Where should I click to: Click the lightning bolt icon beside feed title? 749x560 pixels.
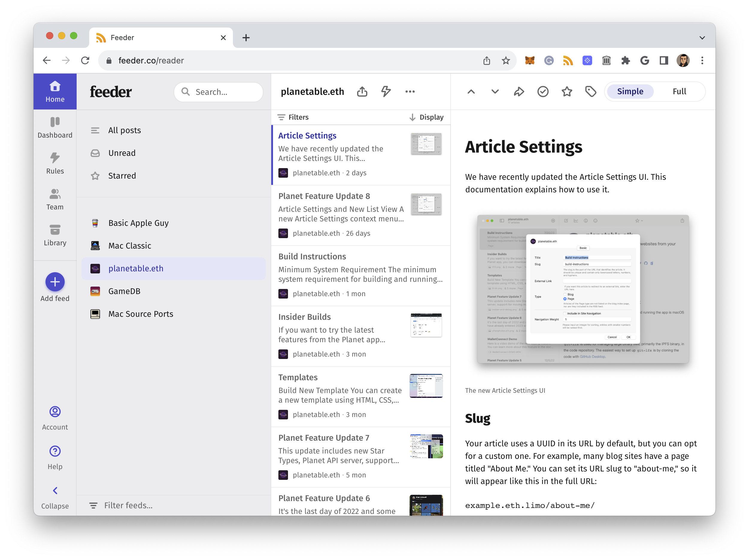coord(386,91)
